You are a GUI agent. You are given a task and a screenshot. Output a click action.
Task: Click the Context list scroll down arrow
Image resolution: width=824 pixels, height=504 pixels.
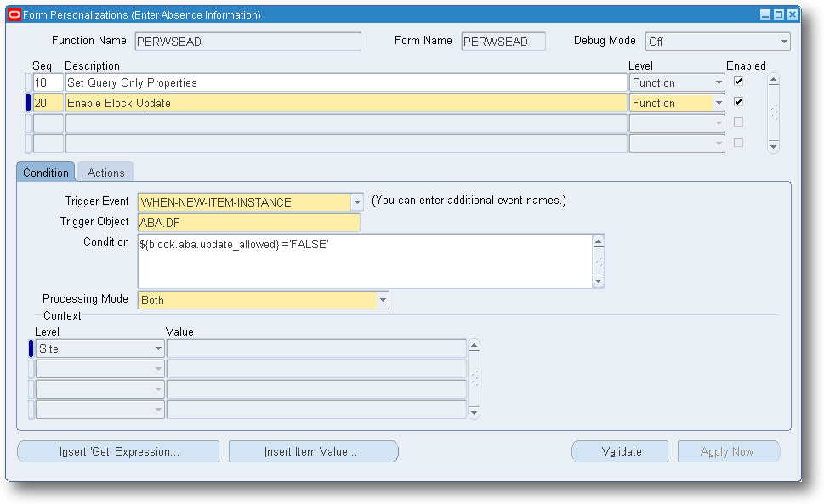[474, 413]
